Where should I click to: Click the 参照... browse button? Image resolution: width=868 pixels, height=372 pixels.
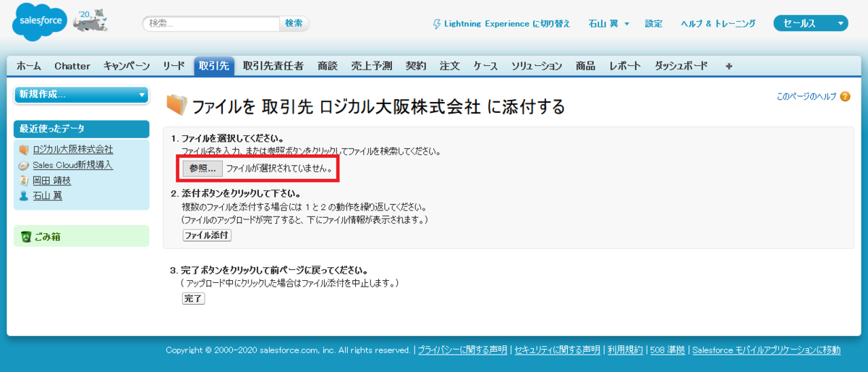click(x=203, y=169)
